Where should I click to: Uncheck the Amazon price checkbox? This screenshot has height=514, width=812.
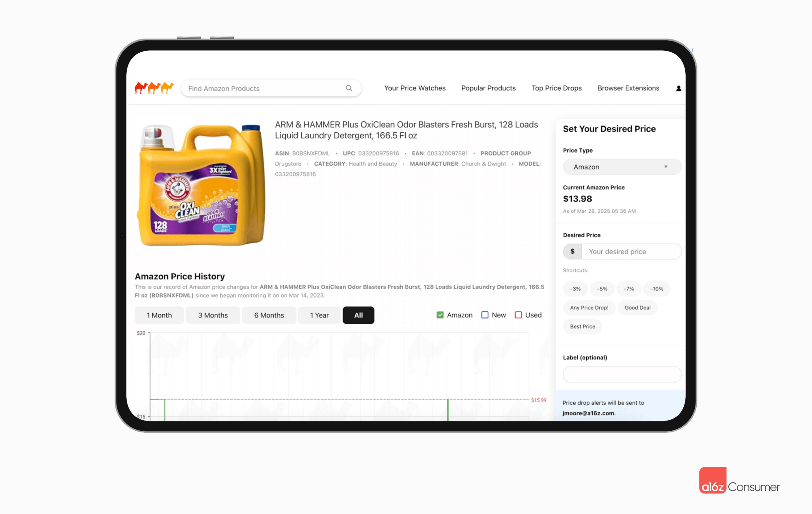tap(440, 315)
